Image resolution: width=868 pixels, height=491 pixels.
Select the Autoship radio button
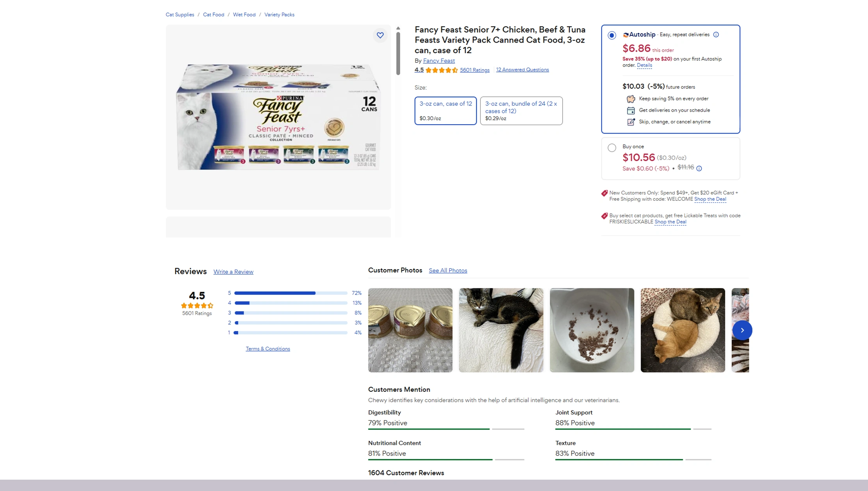612,35
